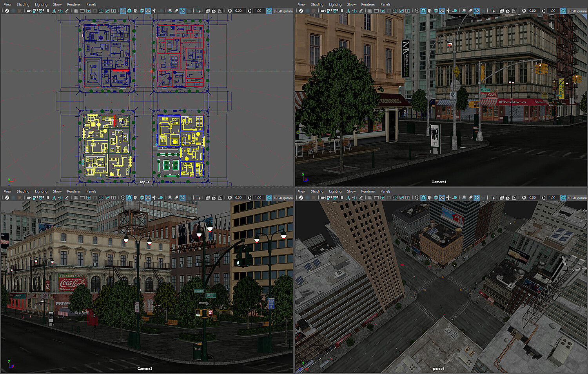Toggle view transform in Camera3 panel toolbar
The width and height of the screenshot is (588, 374).
point(269,198)
